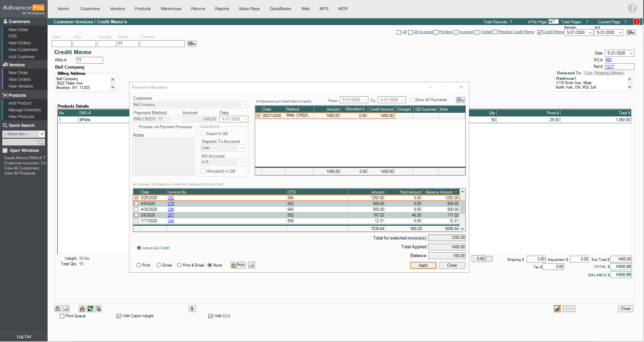Check the box for invoice 276

(136, 204)
